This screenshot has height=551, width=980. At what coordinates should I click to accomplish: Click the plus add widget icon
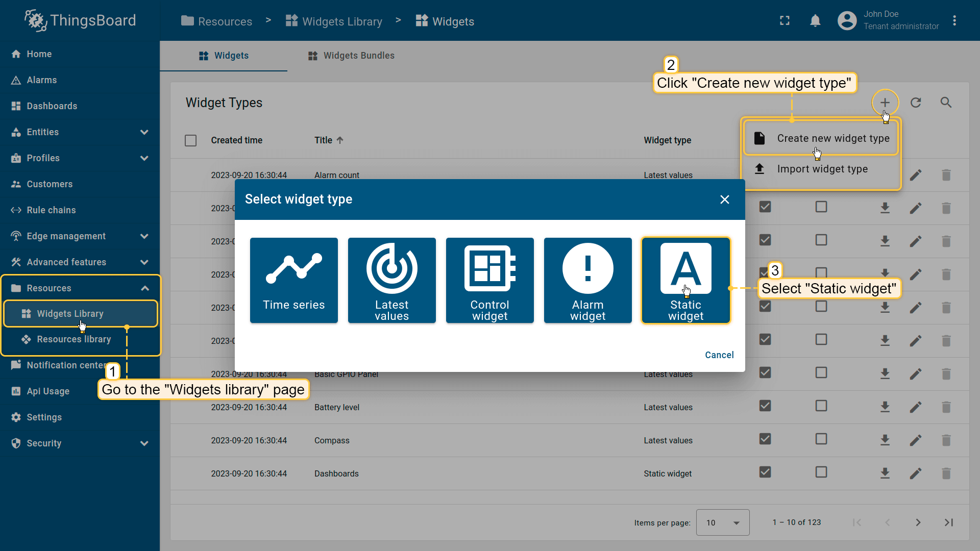(885, 103)
